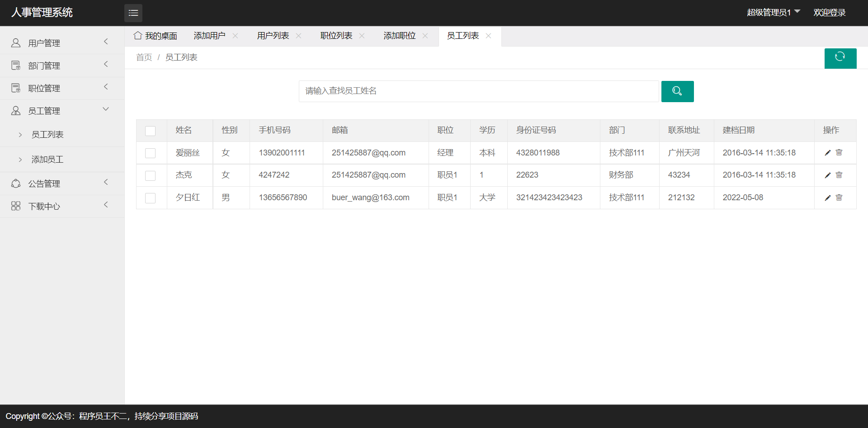Close the 员工列表 tab
The image size is (868, 428).
tap(488, 36)
